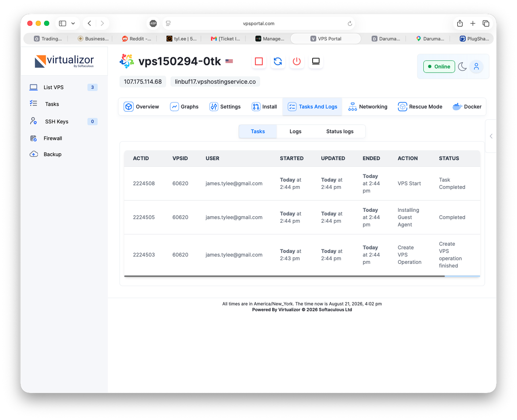This screenshot has width=517, height=420.
Task: Click the red Power Off icon
Action: tap(297, 61)
